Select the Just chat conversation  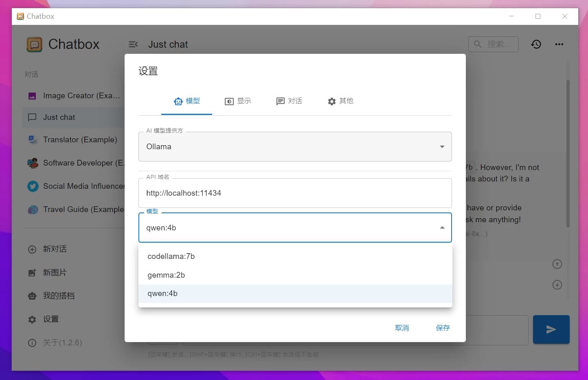pos(73,117)
